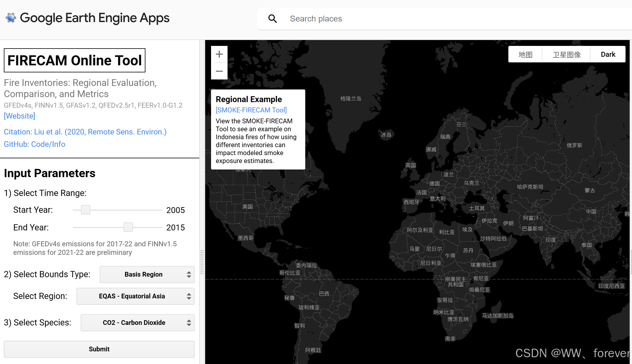Screen dimensions: 632x364
Task: Switch map type to 卫星图像
Action: click(567, 54)
